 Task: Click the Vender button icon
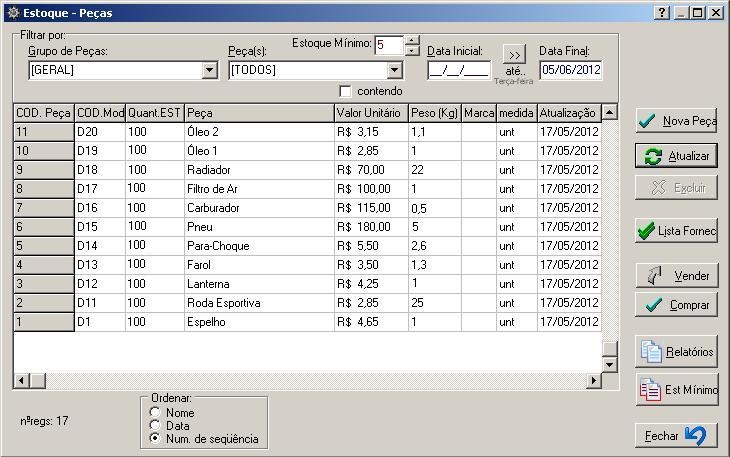[655, 275]
